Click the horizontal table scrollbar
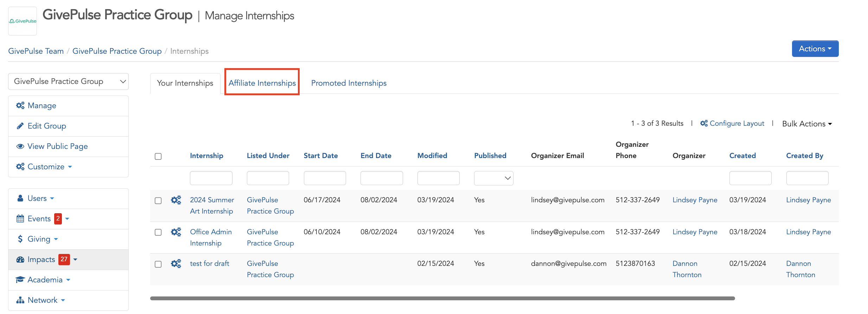 click(x=442, y=298)
